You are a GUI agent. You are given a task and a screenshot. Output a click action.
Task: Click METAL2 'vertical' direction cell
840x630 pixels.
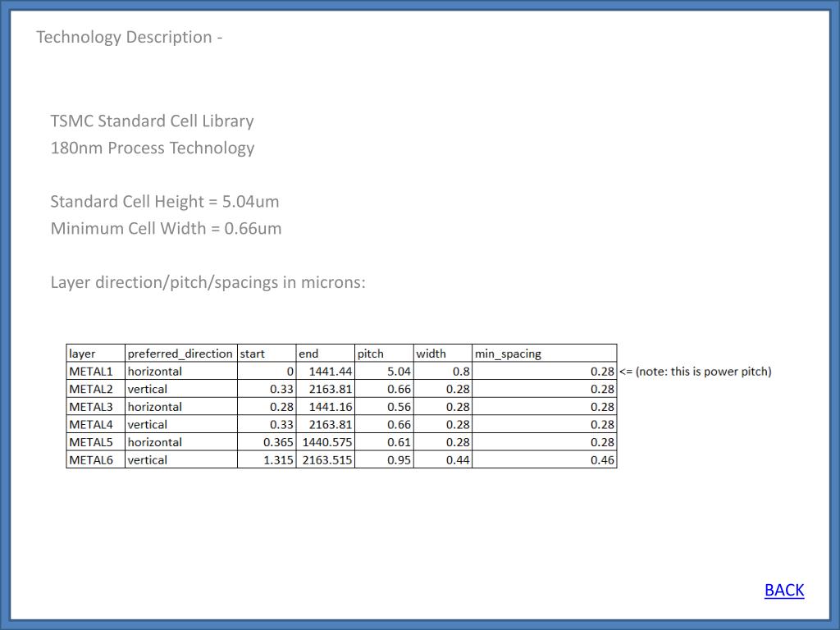point(181,389)
